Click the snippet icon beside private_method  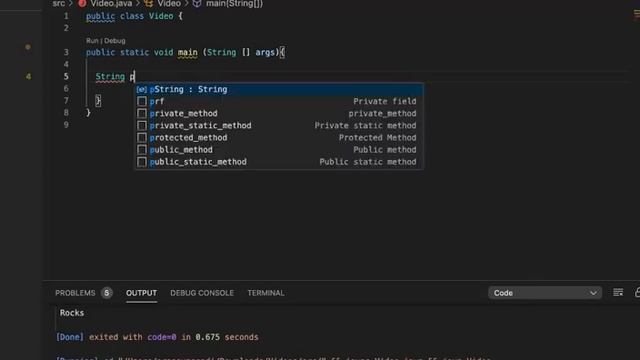tap(142, 113)
